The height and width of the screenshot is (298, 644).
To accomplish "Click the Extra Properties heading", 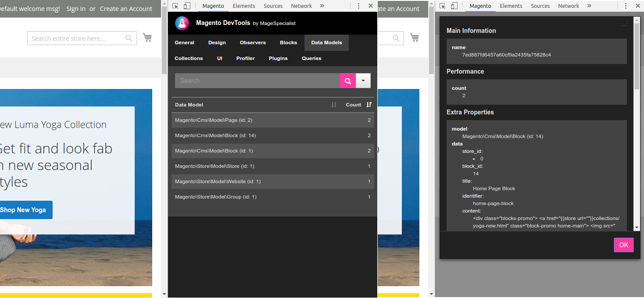I will (470, 112).
